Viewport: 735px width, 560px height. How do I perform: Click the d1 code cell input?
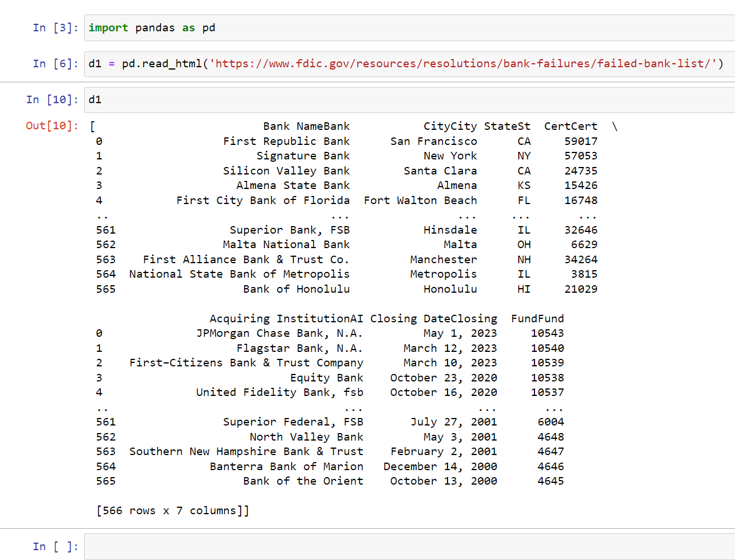pos(409,100)
